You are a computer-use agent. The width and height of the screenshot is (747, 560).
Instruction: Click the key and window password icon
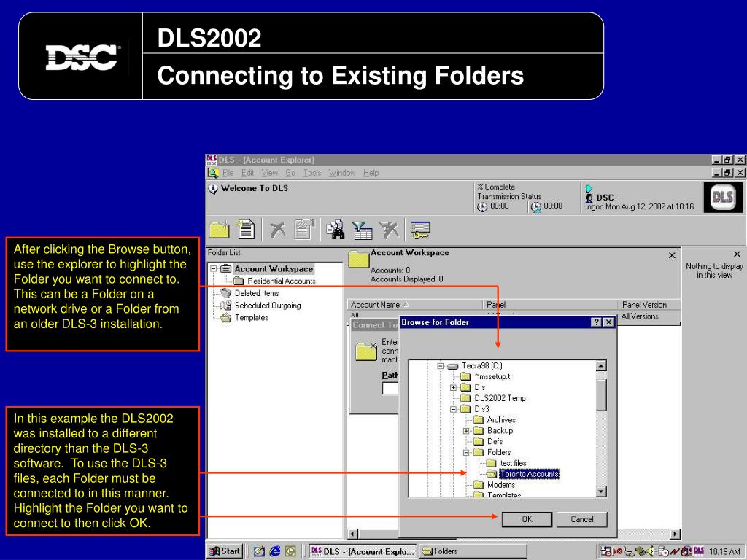[x=421, y=230]
